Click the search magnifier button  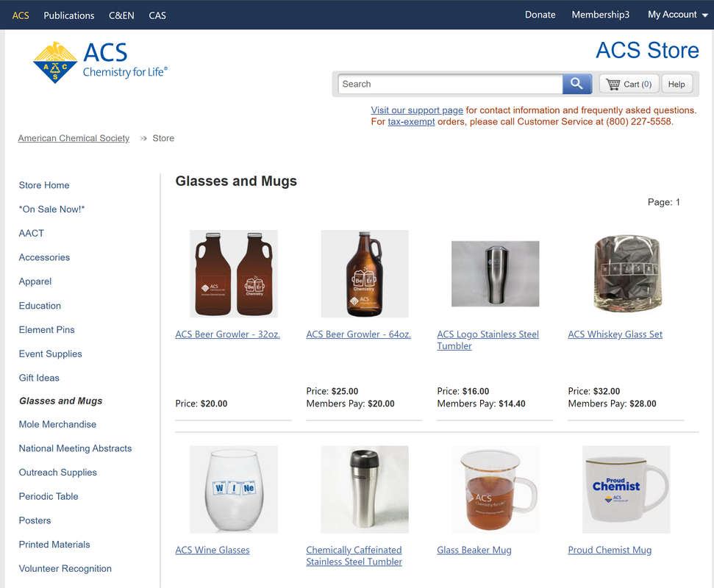click(577, 84)
